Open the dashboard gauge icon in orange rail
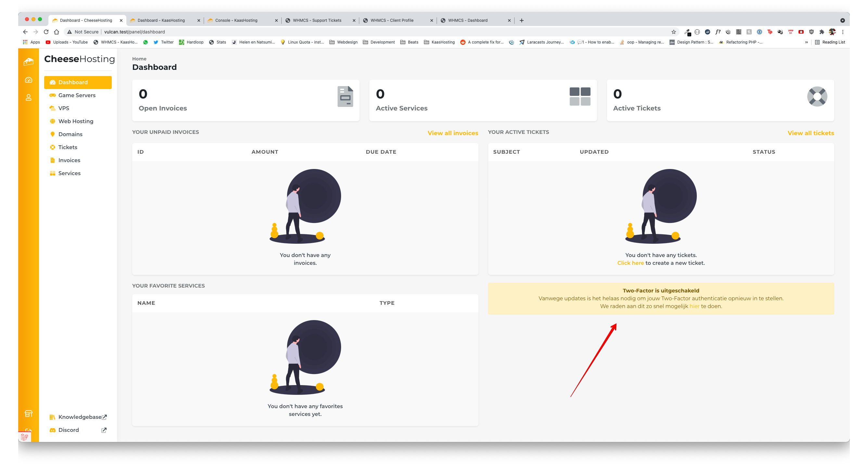The height and width of the screenshot is (466, 868). (29, 80)
